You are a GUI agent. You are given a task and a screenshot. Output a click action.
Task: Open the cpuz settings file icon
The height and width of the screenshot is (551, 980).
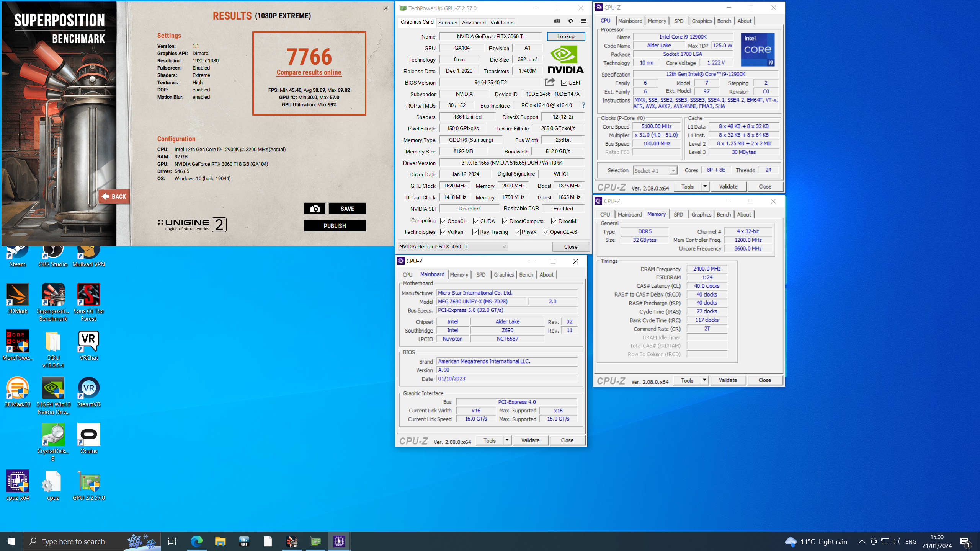(53, 486)
